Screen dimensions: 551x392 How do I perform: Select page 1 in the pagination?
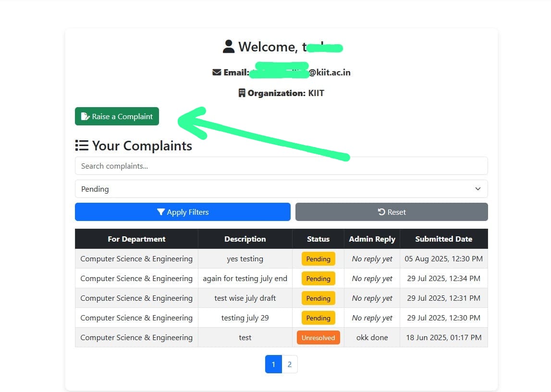coord(273,364)
